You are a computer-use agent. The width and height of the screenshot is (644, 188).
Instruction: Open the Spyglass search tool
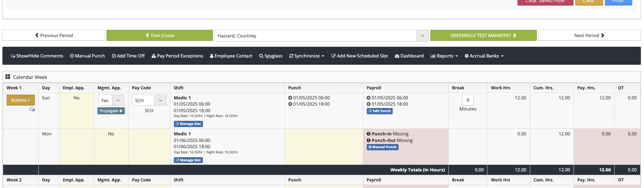pyautogui.click(x=271, y=56)
